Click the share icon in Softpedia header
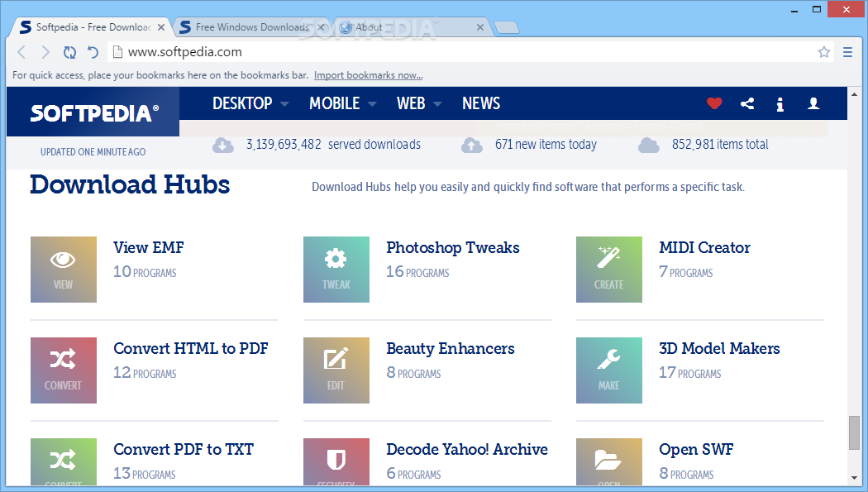This screenshot has height=492, width=868. click(x=747, y=103)
